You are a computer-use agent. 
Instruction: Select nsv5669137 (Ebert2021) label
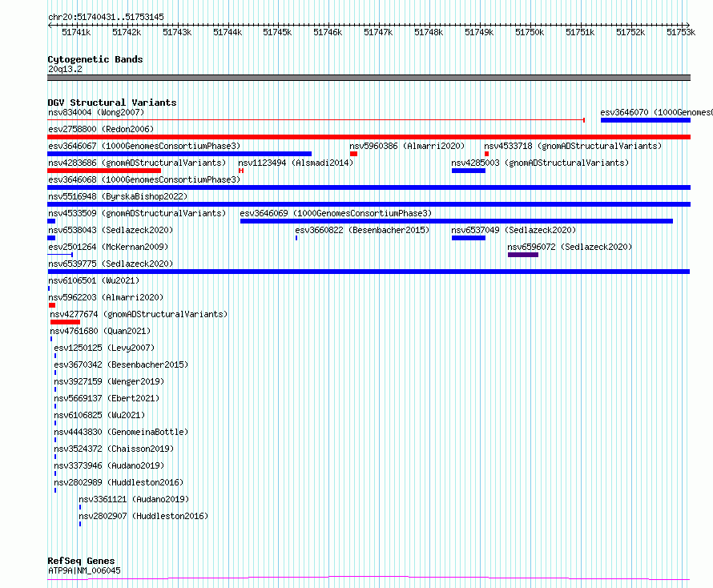107,398
